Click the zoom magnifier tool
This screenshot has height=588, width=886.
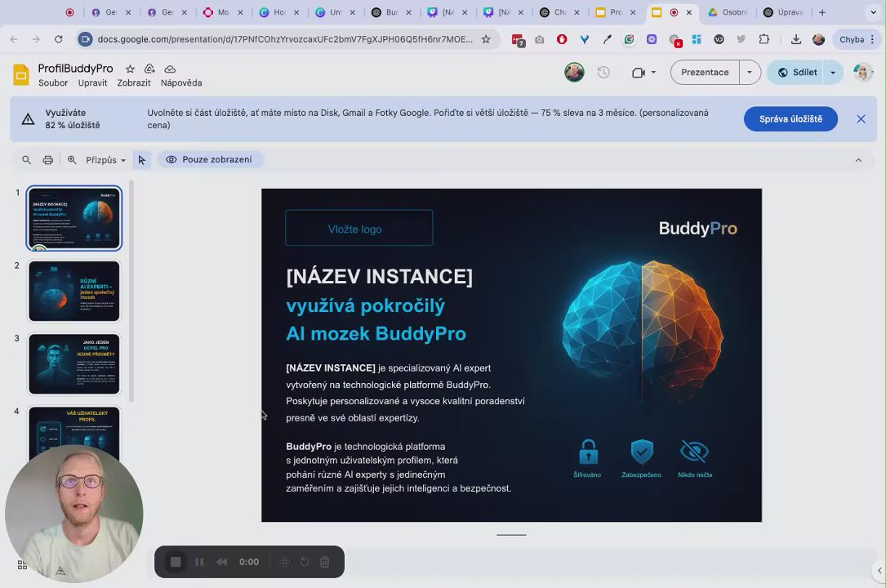[72, 160]
